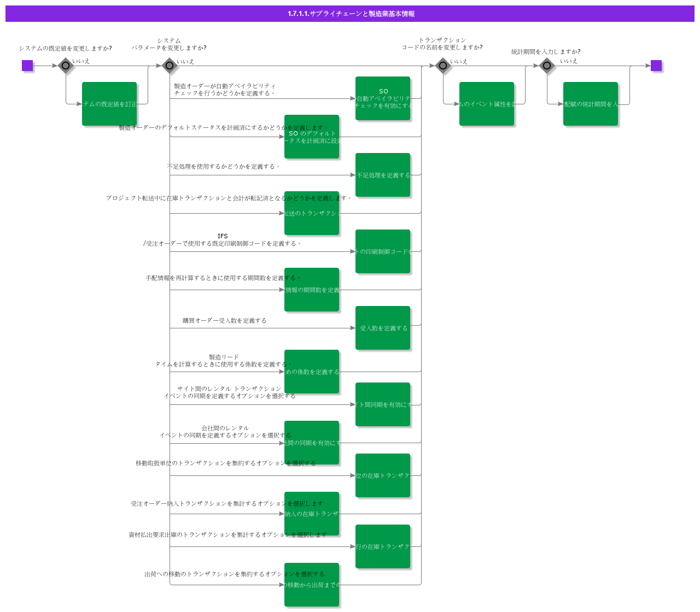The image size is (700, 612).
Task: Select gateway under システムパラメータを変更しますか?
Action: (170, 66)
